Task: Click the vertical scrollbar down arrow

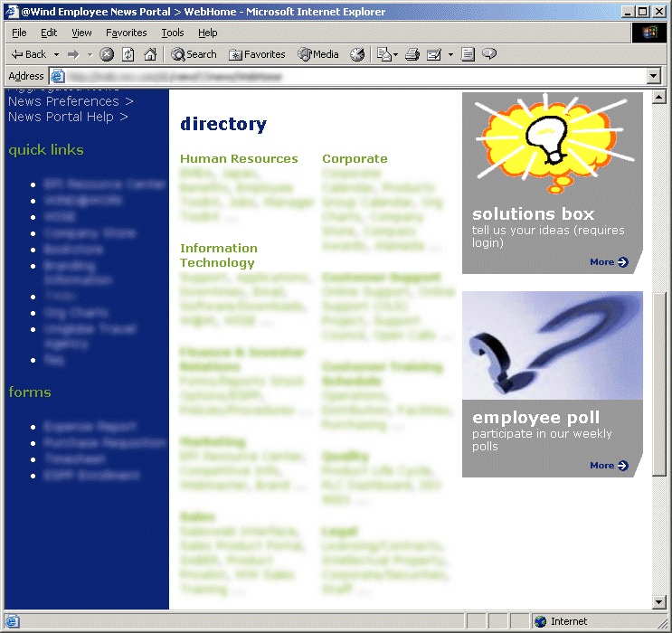Action: (658, 602)
